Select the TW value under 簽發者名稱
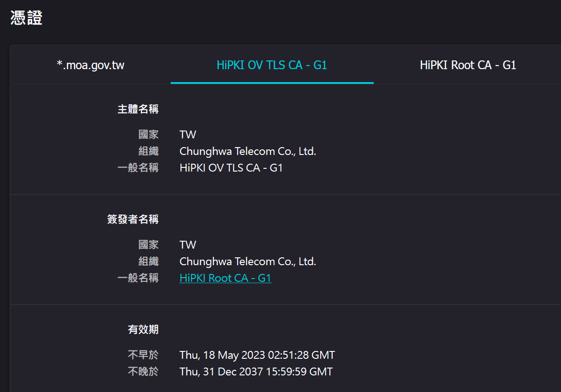 188,245
